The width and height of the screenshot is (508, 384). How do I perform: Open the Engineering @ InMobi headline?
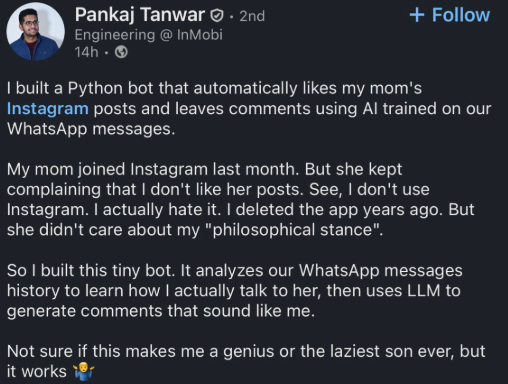(x=148, y=35)
